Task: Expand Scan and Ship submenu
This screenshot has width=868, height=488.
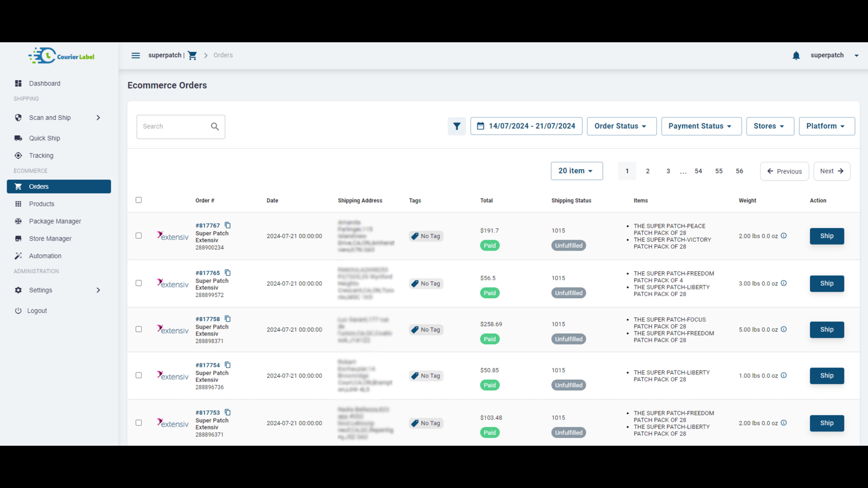Action: (98, 118)
